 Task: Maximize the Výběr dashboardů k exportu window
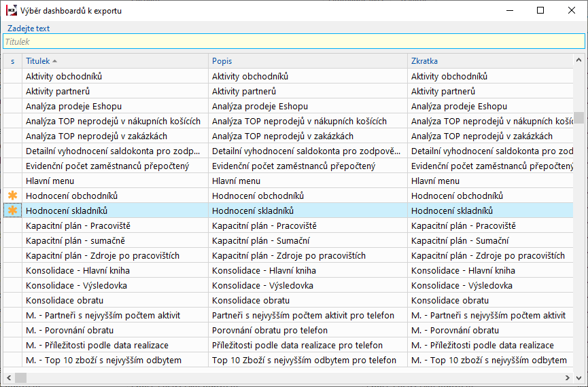click(x=540, y=10)
